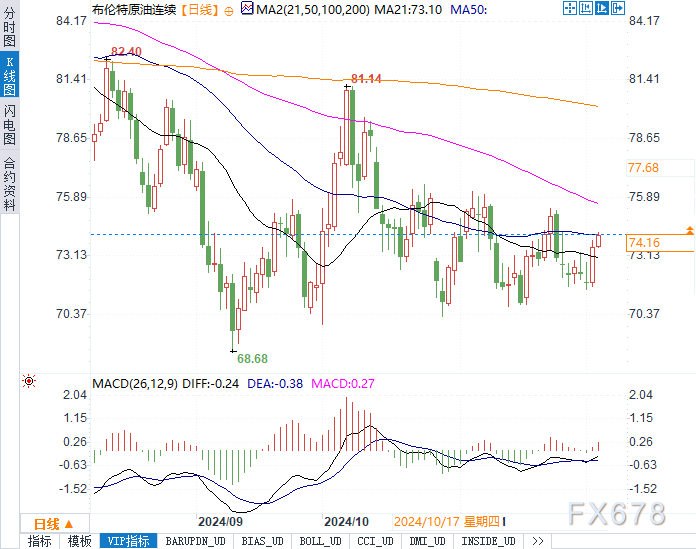Click the exit arrow icon in chart toolbar

coord(617,8)
